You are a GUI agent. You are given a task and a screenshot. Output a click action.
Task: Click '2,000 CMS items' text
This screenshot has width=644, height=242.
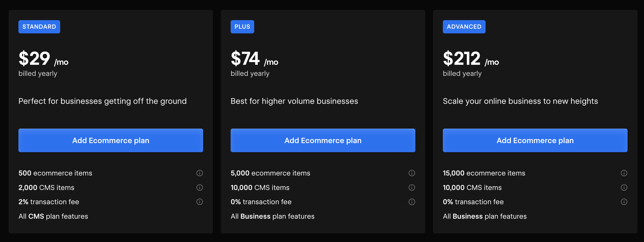[46, 188]
